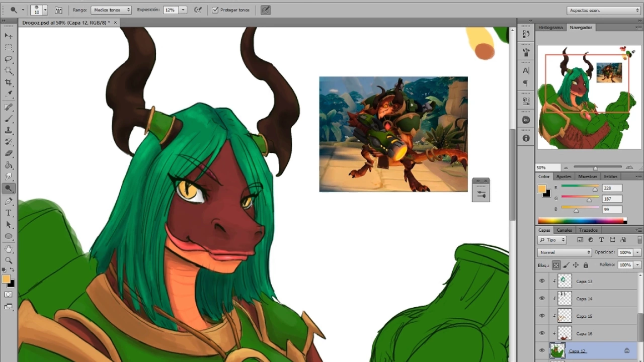Open the Kuler panel icon

(x=526, y=120)
